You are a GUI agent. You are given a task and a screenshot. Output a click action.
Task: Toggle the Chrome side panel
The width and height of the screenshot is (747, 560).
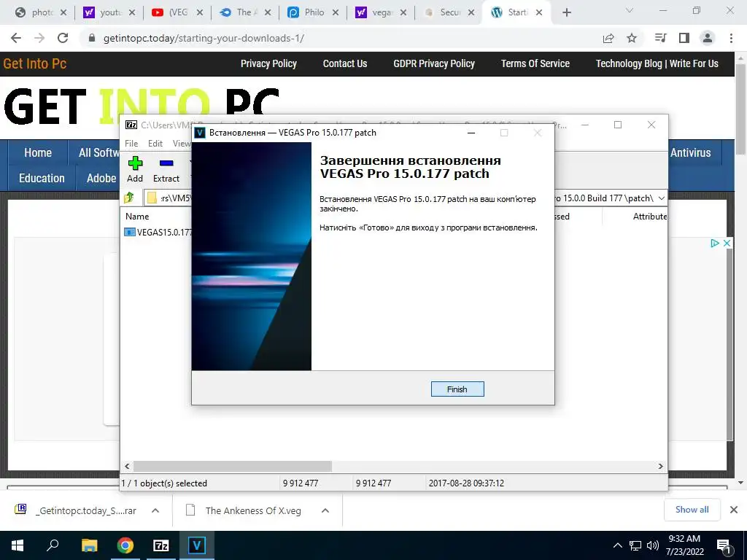(684, 38)
